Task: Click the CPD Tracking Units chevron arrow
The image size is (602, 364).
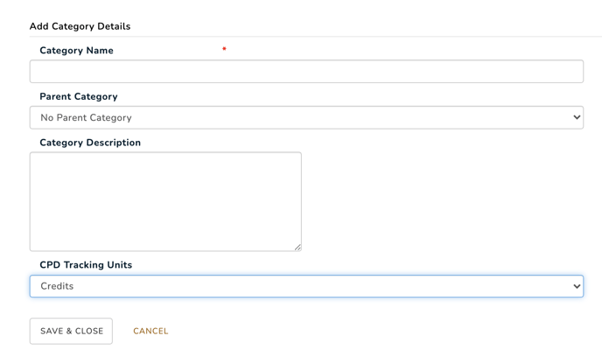Action: pyautogui.click(x=577, y=286)
